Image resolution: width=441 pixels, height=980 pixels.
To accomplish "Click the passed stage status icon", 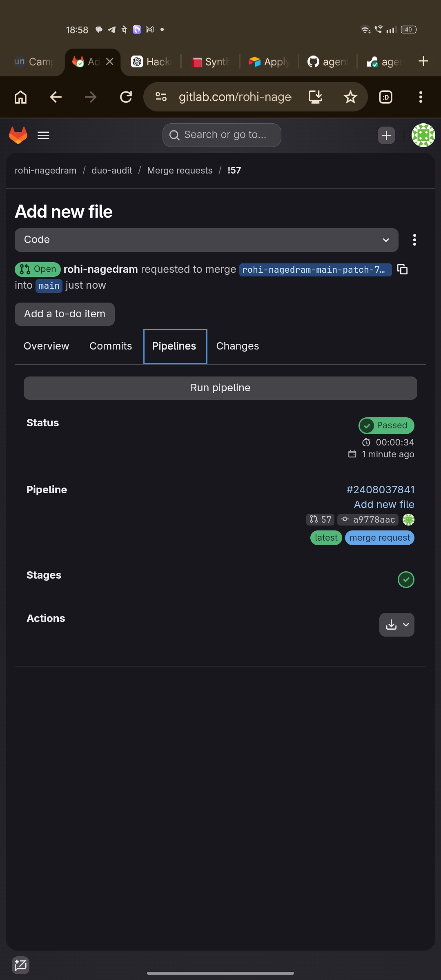I will (x=406, y=579).
